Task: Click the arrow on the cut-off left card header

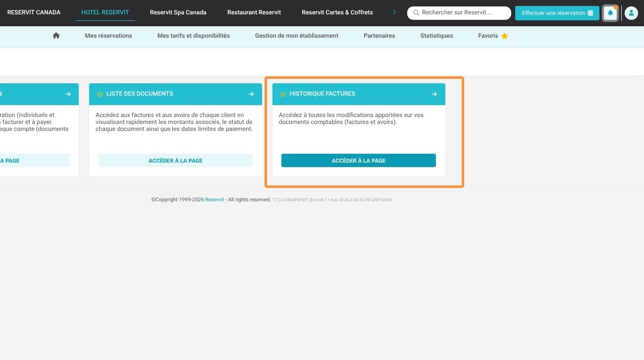Action: tap(68, 94)
